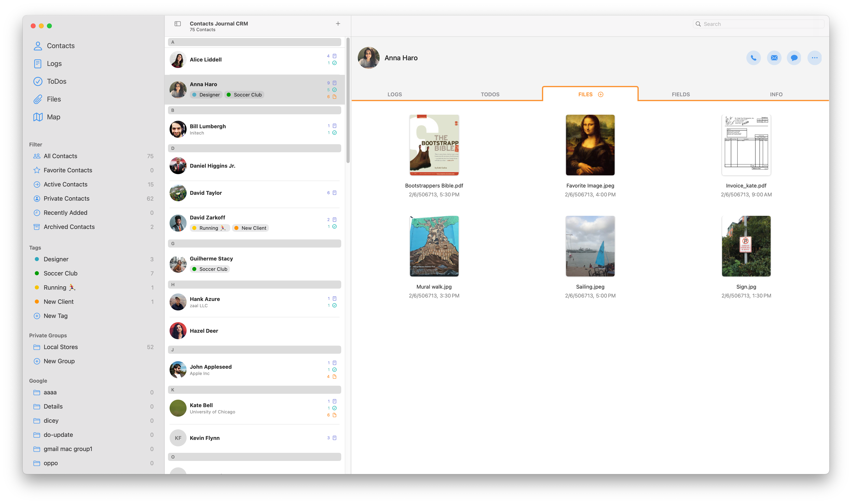Screen dimensions: 852x504
Task: Click the New Tag plus icon
Action: (37, 316)
